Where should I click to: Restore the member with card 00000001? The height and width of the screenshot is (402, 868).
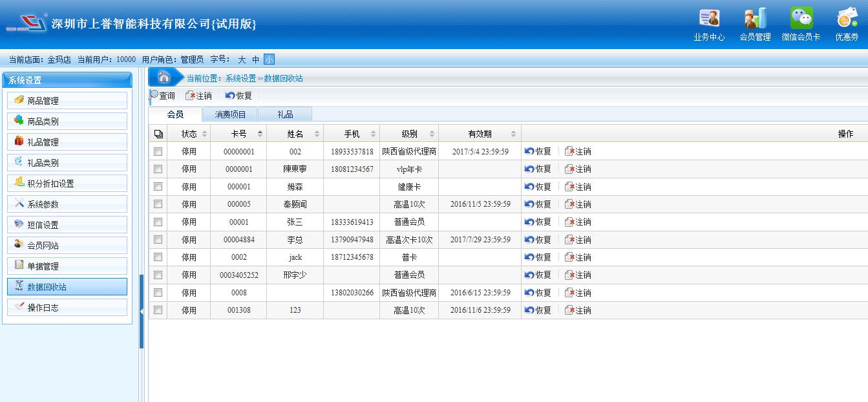(538, 151)
